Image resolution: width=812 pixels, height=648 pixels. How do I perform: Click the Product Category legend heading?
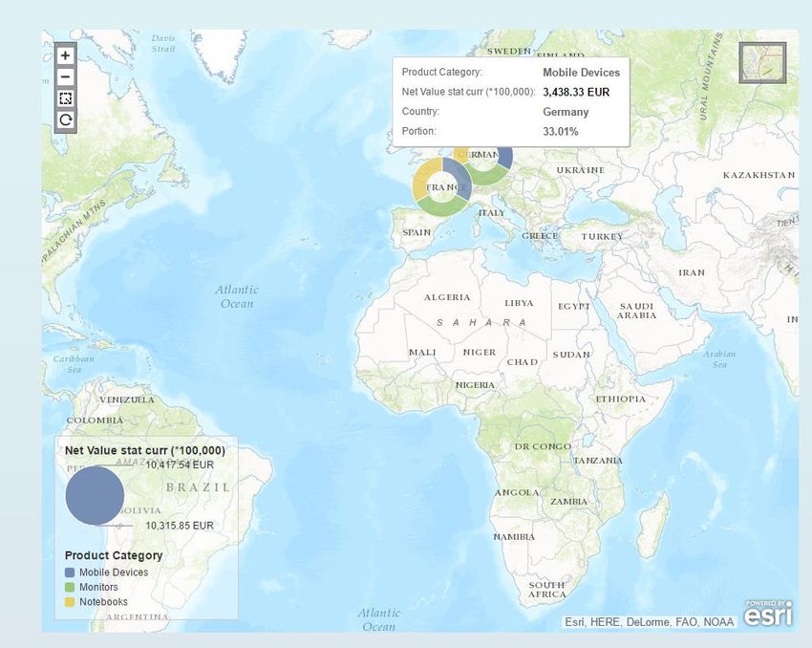[114, 555]
